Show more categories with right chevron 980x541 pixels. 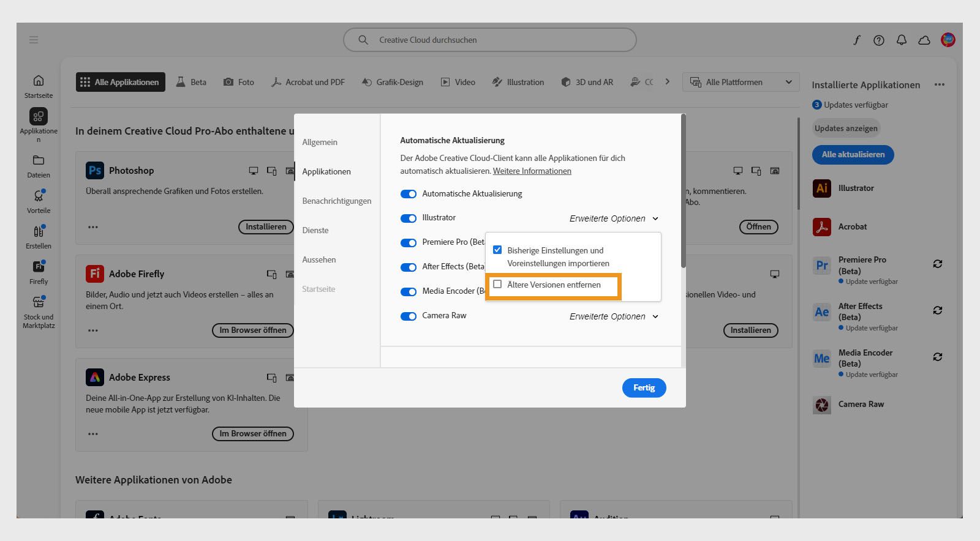pyautogui.click(x=668, y=81)
